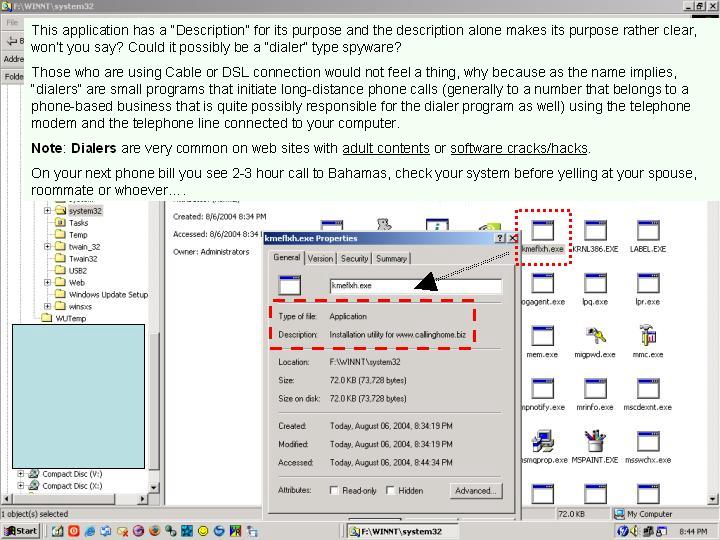Select the USB2 folder in tree
This screenshot has height=540, width=720.
coord(78,270)
